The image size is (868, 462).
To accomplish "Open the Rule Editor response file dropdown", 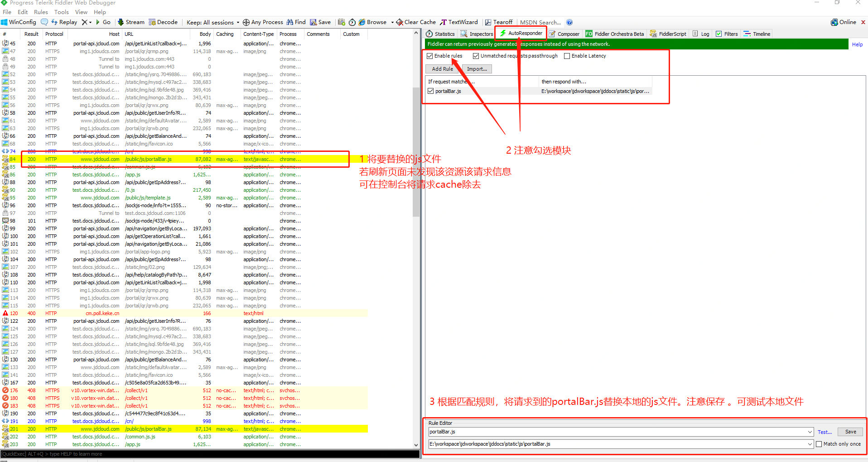I will (x=810, y=443).
